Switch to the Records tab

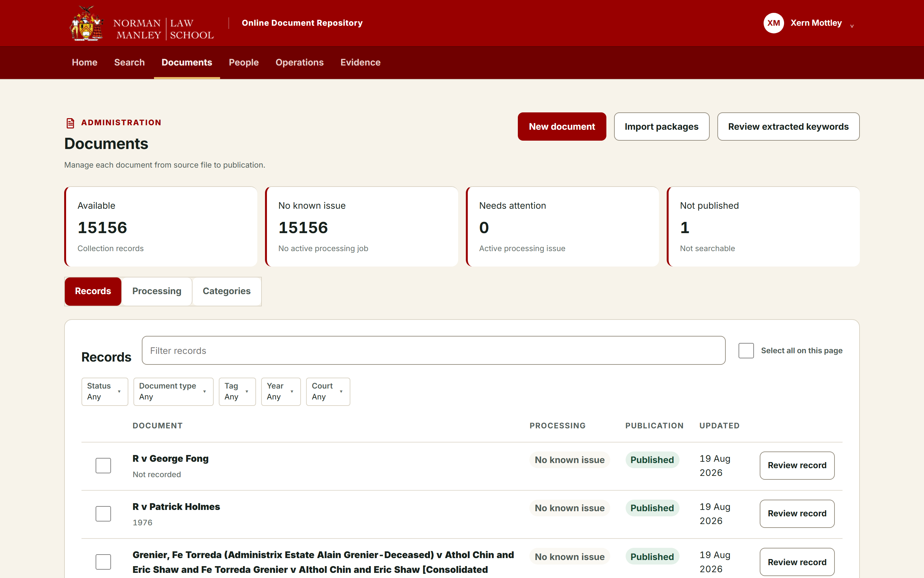point(93,291)
